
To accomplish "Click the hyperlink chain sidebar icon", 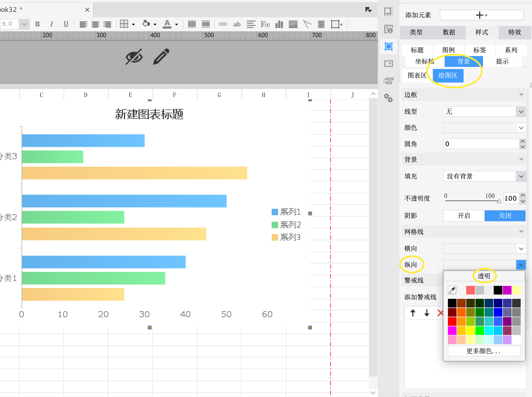I will pyautogui.click(x=388, y=98).
